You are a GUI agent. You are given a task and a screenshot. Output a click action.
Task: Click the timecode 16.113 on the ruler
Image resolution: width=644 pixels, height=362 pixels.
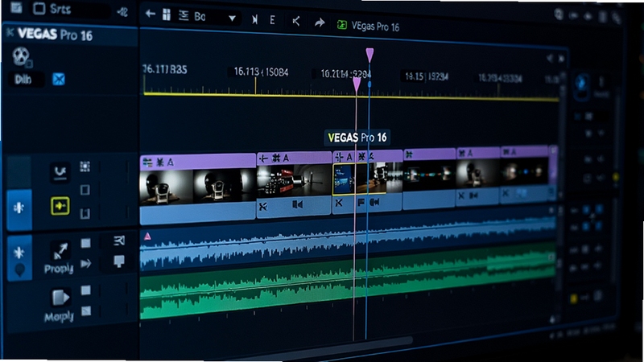click(246, 72)
